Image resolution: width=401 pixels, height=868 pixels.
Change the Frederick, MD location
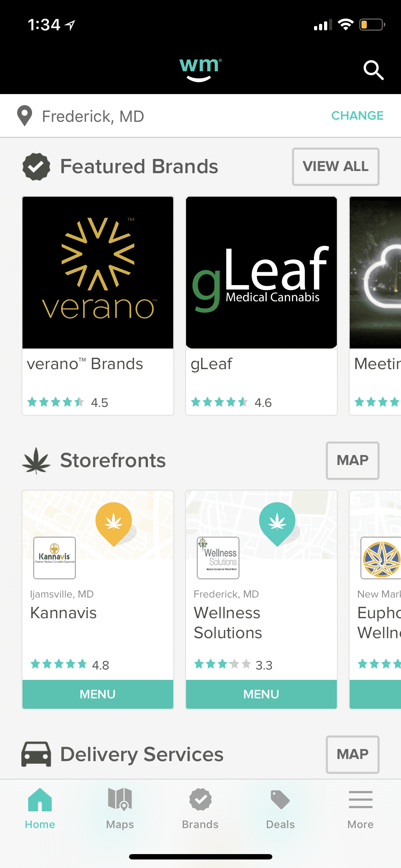357,116
